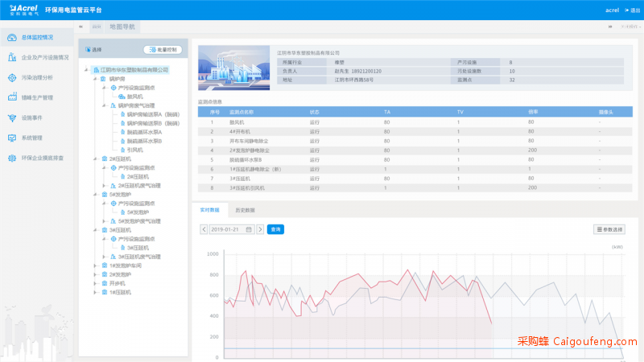Image resolution: width=644 pixels, height=362 pixels.
Task: Select 引风机 node in tree
Action: (134, 150)
